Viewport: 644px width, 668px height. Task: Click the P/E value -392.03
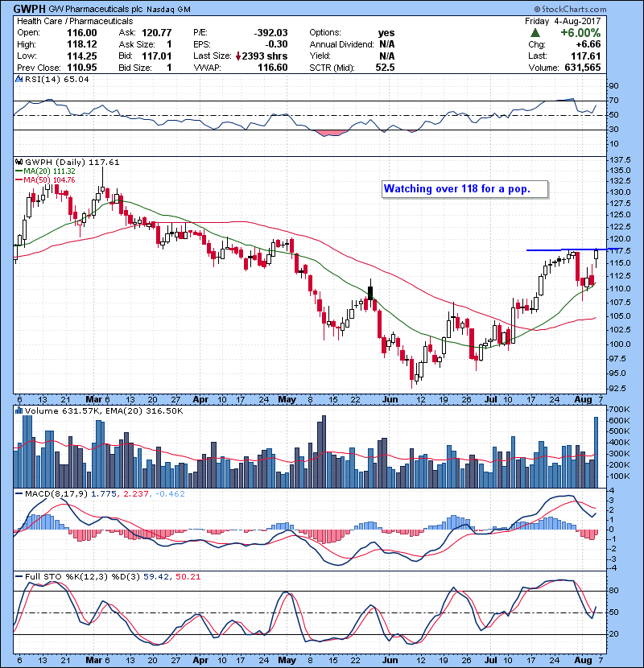tap(270, 33)
